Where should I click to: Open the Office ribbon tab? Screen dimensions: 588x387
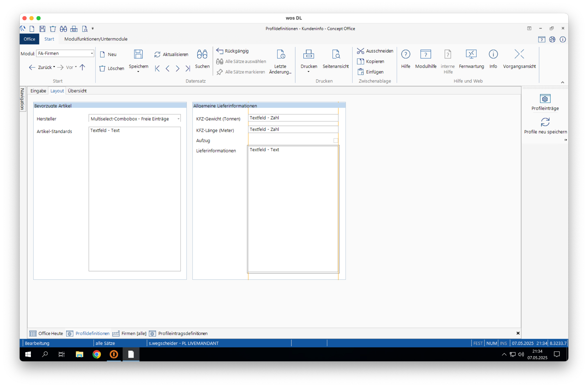point(29,39)
